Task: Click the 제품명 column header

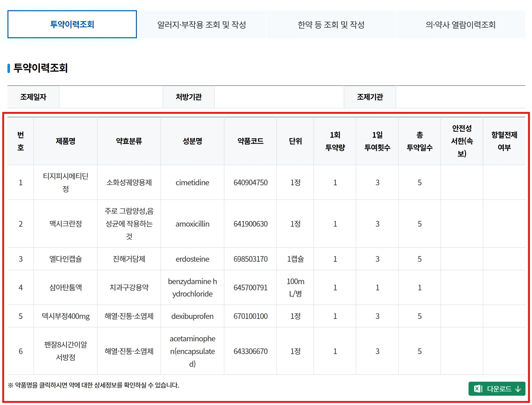Action: pos(65,141)
